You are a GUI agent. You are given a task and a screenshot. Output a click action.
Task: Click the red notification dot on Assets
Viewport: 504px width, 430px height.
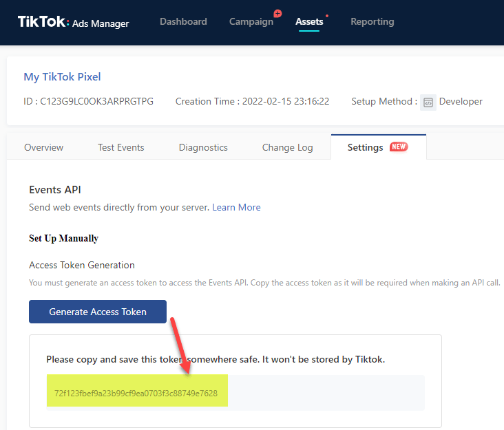327,16
